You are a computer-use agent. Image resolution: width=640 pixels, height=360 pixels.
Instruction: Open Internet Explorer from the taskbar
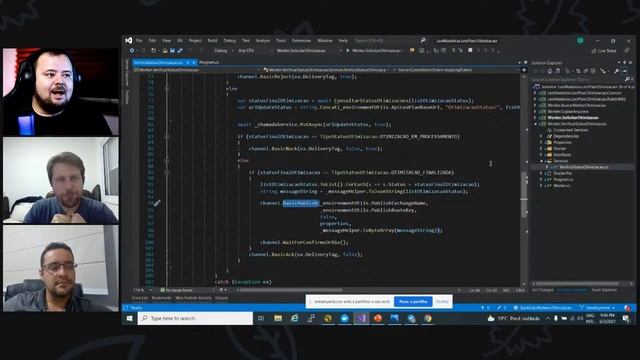pos(295,318)
